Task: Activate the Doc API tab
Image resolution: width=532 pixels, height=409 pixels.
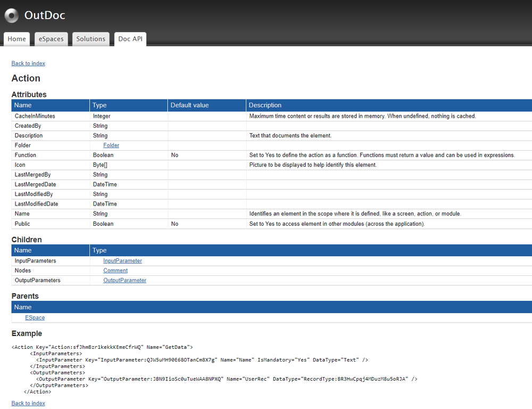Action: coord(130,38)
